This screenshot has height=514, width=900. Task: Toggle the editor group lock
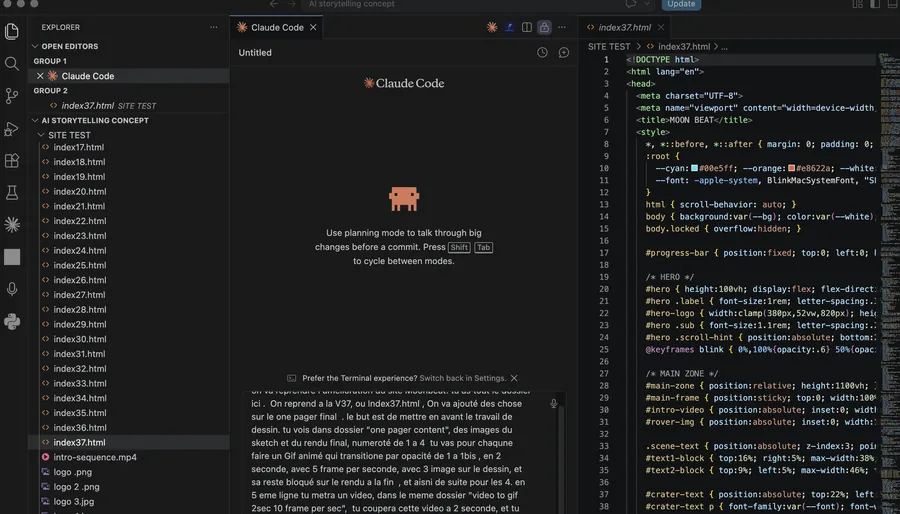point(544,27)
